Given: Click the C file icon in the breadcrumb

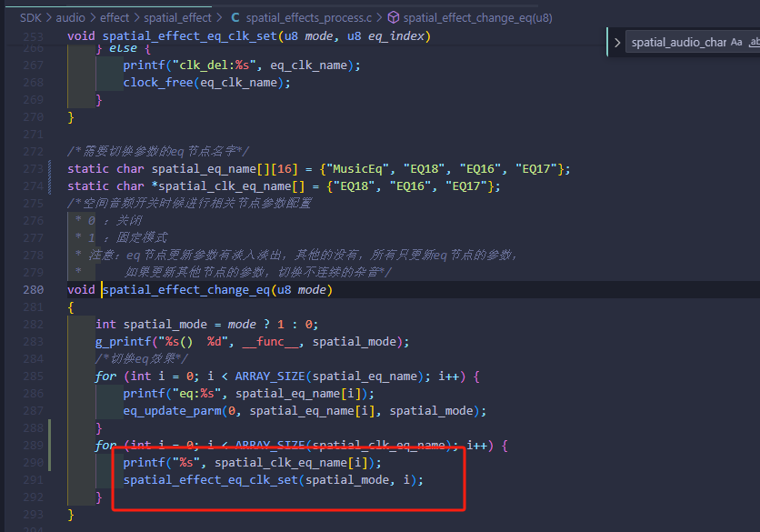Looking at the screenshot, I should (235, 18).
